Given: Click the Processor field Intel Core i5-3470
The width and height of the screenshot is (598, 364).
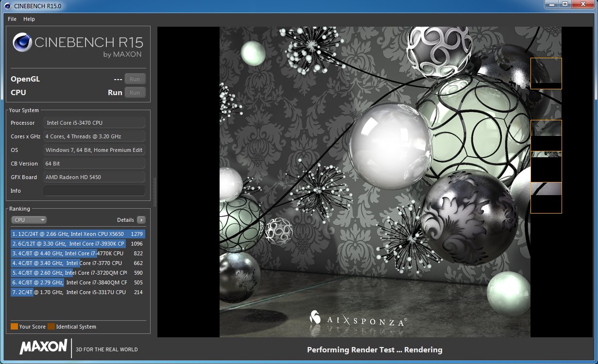Looking at the screenshot, I should tap(94, 123).
